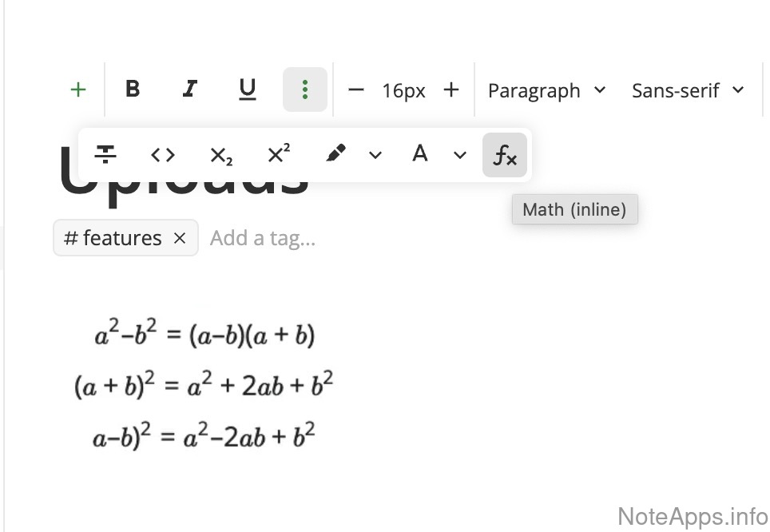Viewport: 770px width, 532px height.
Task: Increase font size with plus button
Action: 451,90
